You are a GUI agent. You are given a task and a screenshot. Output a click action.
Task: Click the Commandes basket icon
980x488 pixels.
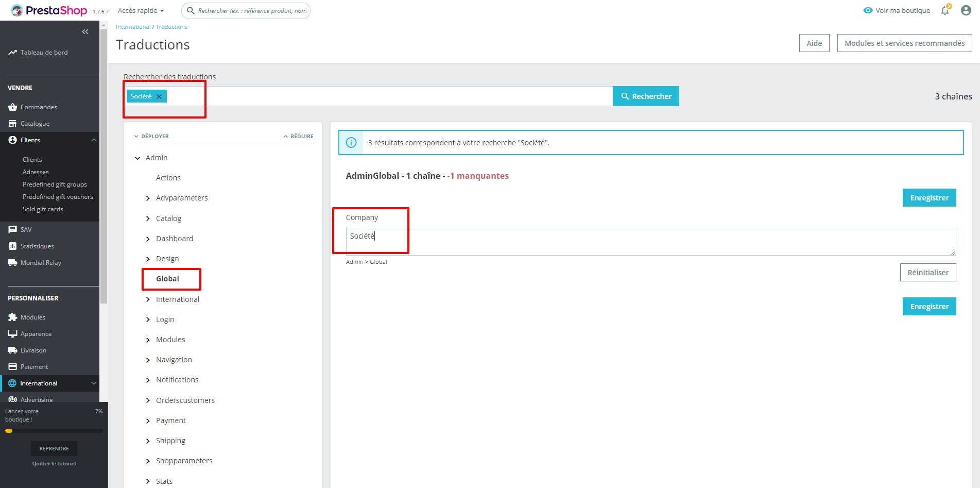click(12, 107)
